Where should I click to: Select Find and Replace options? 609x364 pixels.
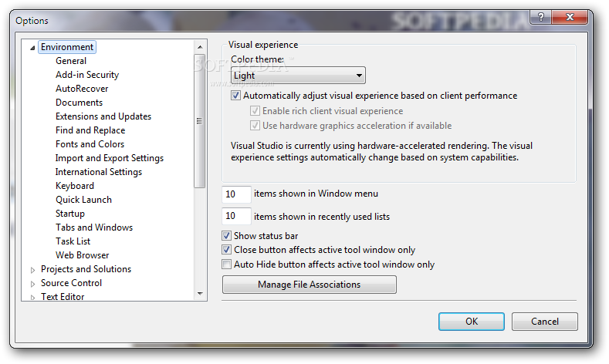90,130
